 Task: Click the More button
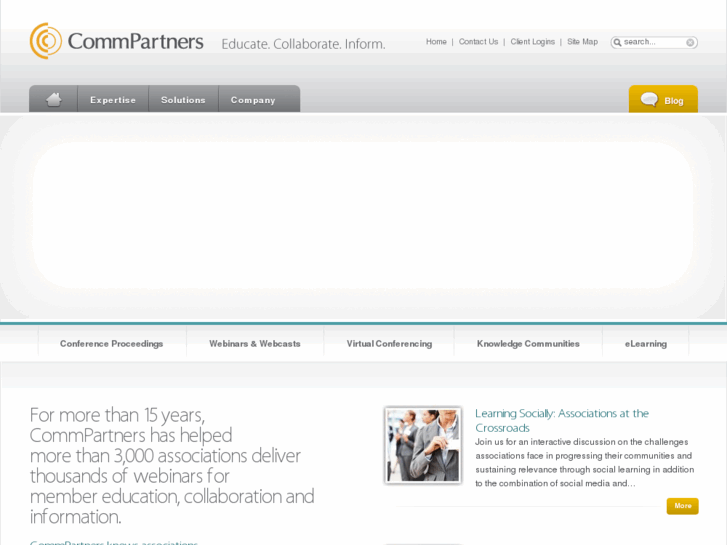point(682,506)
